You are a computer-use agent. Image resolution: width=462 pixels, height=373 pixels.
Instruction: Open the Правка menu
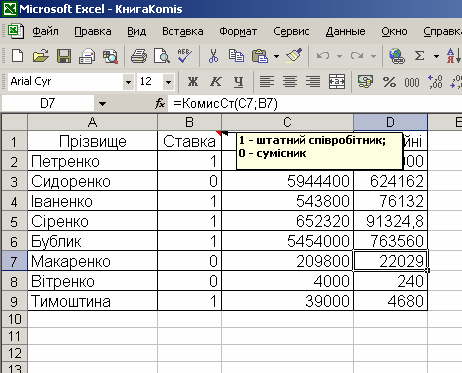click(x=93, y=31)
